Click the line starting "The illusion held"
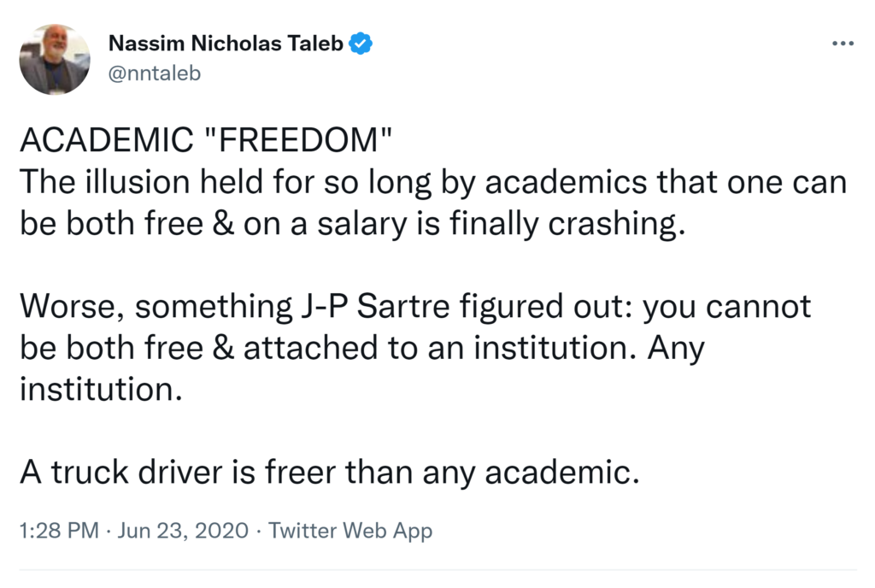Image resolution: width=875 pixels, height=588 pixels. click(x=432, y=182)
